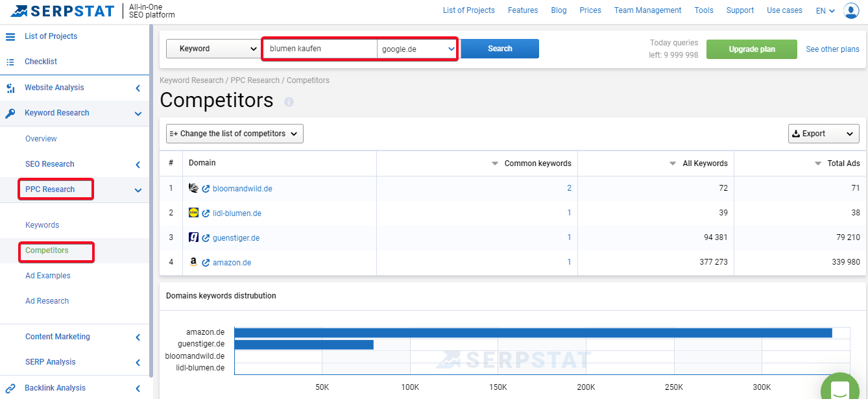Expand Backlink Analysis chevron

138,389
